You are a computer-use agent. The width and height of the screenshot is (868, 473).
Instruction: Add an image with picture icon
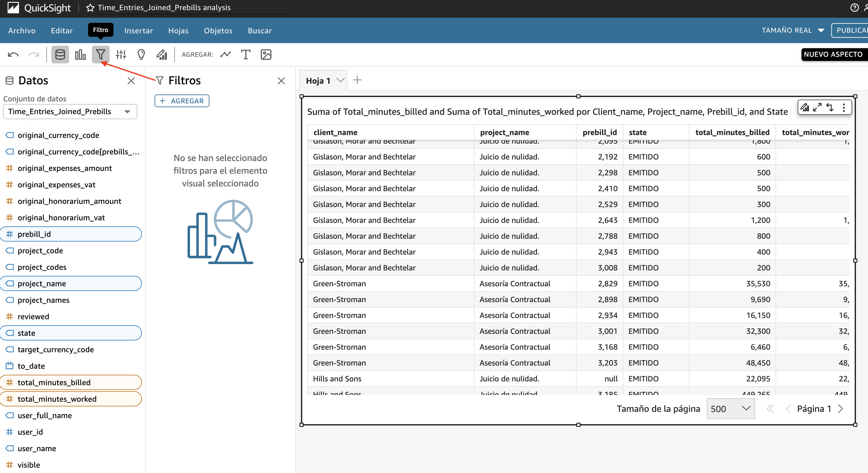(x=266, y=54)
